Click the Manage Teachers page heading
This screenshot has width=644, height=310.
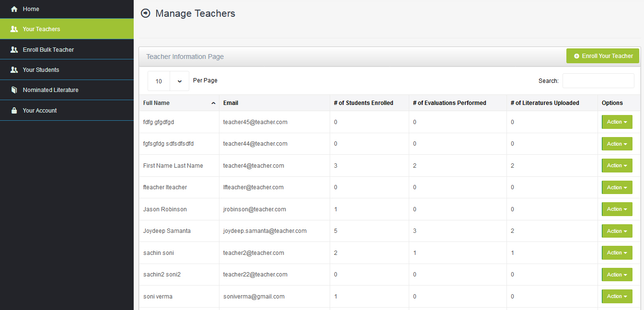[x=195, y=13]
